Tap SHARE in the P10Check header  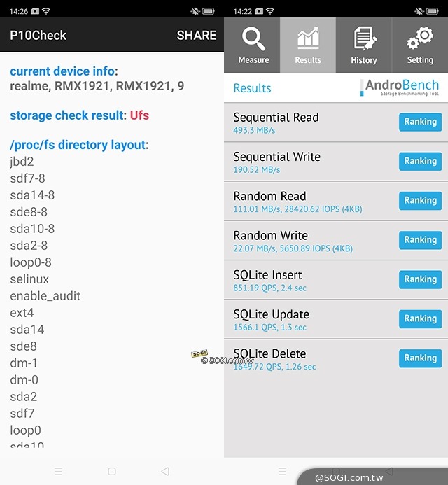tap(197, 35)
